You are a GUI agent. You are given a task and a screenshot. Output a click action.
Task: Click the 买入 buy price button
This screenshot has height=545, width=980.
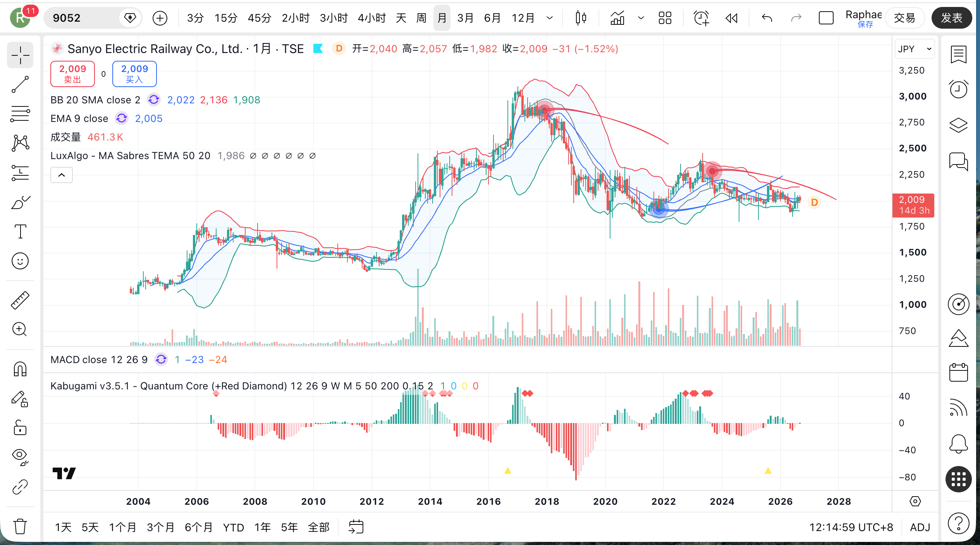(134, 74)
